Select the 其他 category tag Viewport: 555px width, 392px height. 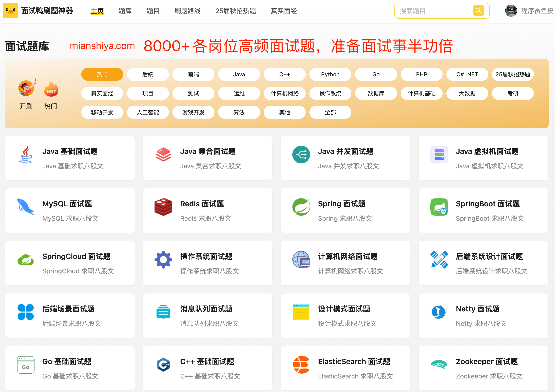tap(284, 112)
